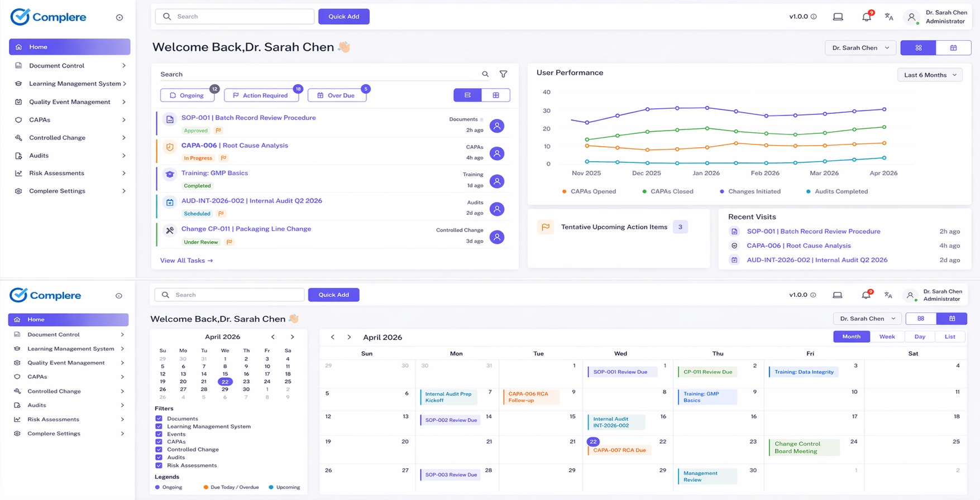The height and width of the screenshot is (500, 980).
Task: Open AUD-INT-2026-002 link in Recent Visits
Action: click(816, 260)
